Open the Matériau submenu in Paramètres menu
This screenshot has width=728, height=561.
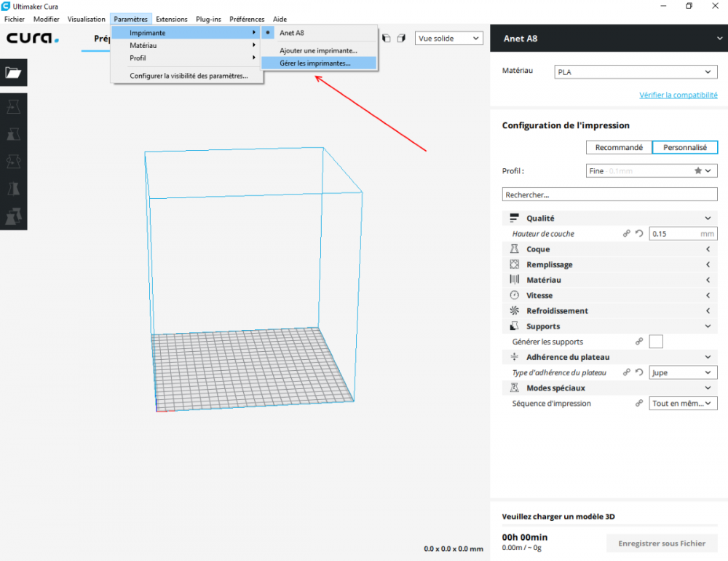point(186,45)
